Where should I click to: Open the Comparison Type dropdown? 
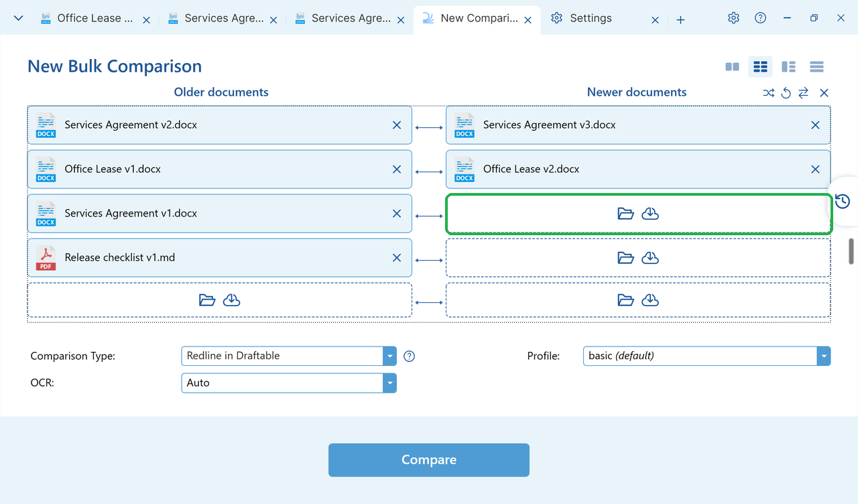289,356
